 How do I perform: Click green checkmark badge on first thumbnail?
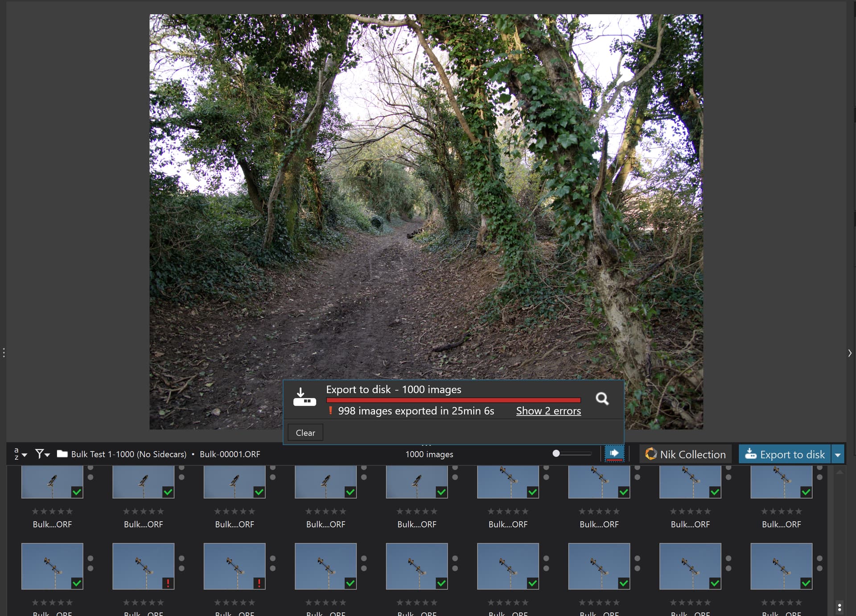pos(77,492)
